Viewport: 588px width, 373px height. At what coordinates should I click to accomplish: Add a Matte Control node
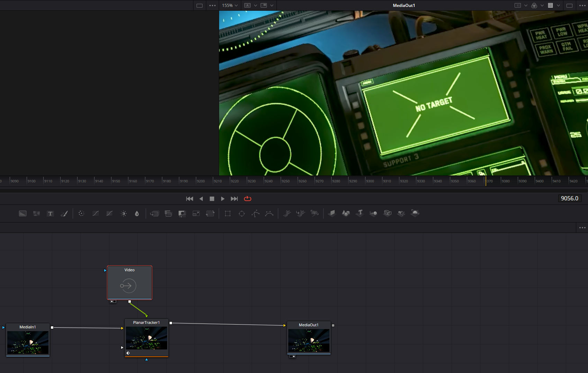(x=182, y=213)
